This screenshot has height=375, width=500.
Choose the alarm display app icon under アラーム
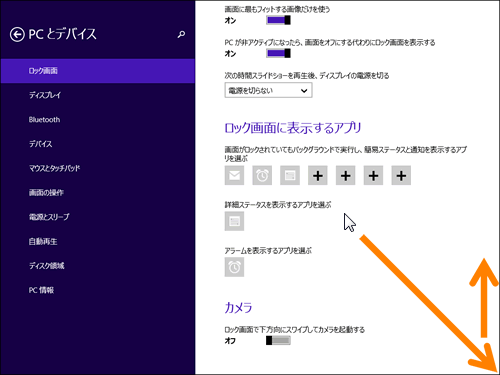(x=234, y=267)
